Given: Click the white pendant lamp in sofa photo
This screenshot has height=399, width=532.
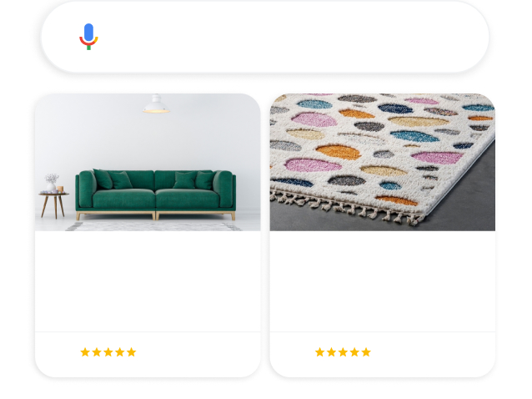Looking at the screenshot, I should coord(156,104).
